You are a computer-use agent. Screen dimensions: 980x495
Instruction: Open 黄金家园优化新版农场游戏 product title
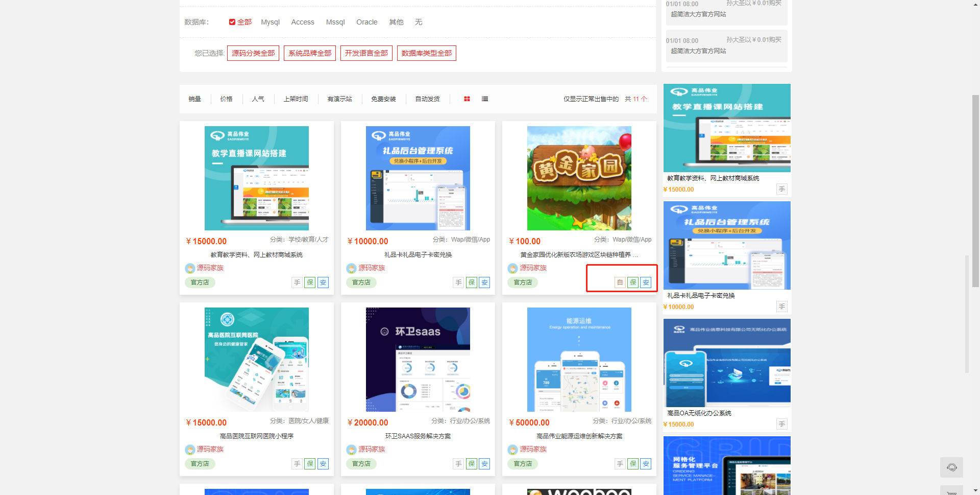coord(579,255)
